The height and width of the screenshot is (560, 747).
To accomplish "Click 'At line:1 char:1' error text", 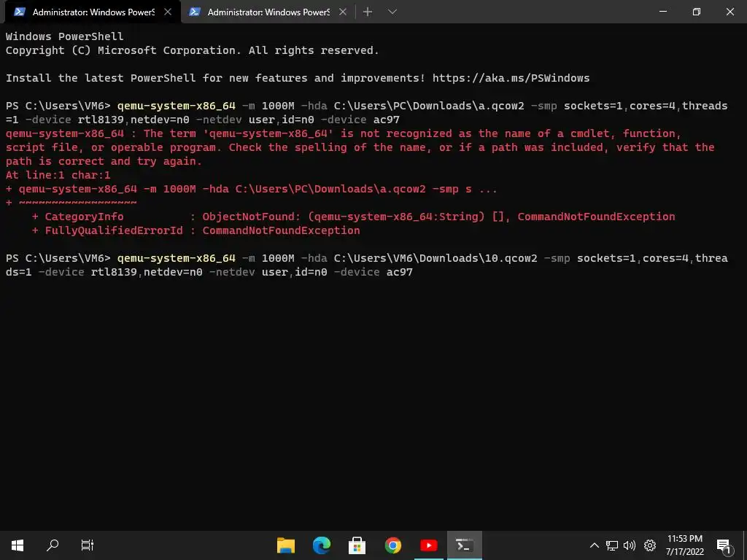I will tap(58, 175).
